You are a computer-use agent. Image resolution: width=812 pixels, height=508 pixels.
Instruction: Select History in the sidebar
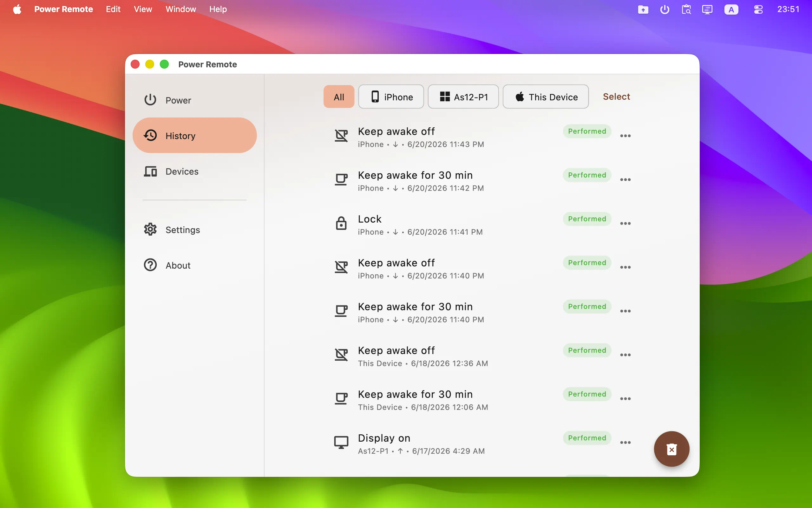click(x=195, y=135)
